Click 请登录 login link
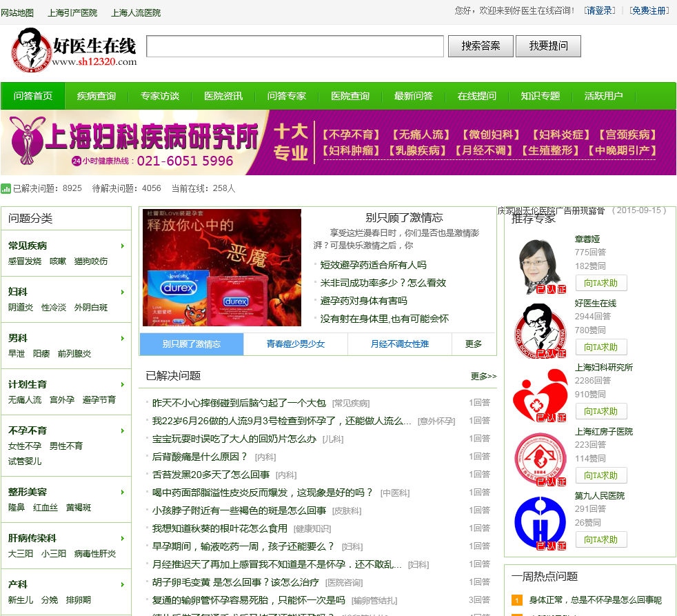 (x=600, y=11)
